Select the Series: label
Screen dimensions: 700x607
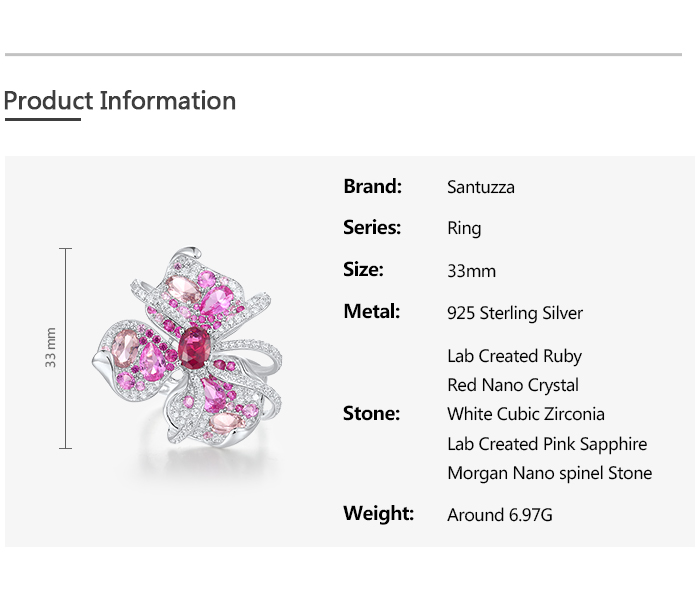(x=372, y=228)
